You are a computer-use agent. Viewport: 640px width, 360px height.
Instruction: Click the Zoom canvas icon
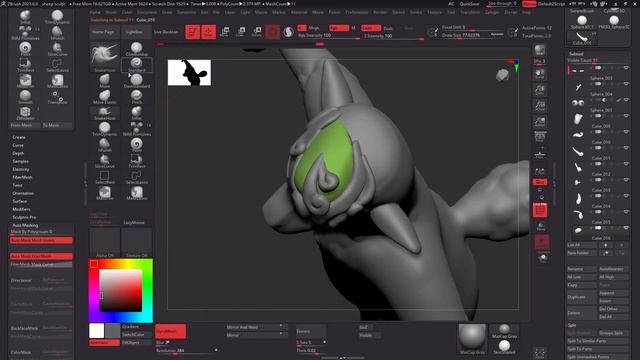click(540, 90)
